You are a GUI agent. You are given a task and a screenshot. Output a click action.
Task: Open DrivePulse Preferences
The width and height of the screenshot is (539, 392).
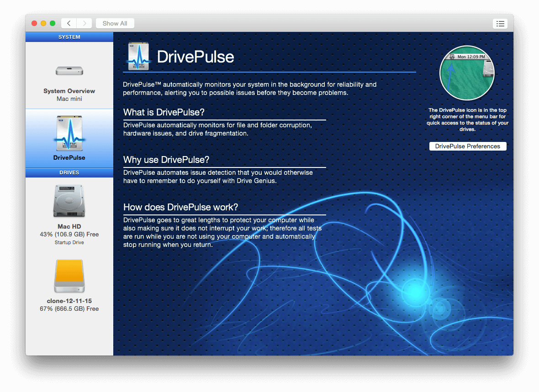[x=467, y=146]
